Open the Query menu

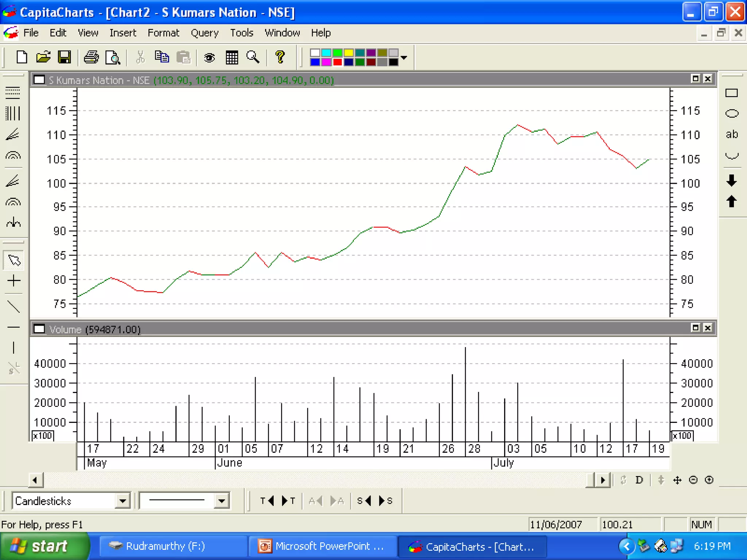pyautogui.click(x=204, y=33)
